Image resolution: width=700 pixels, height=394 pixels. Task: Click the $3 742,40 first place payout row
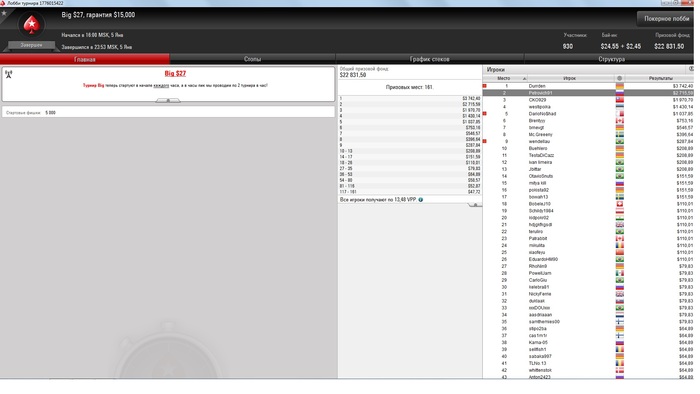coord(410,98)
